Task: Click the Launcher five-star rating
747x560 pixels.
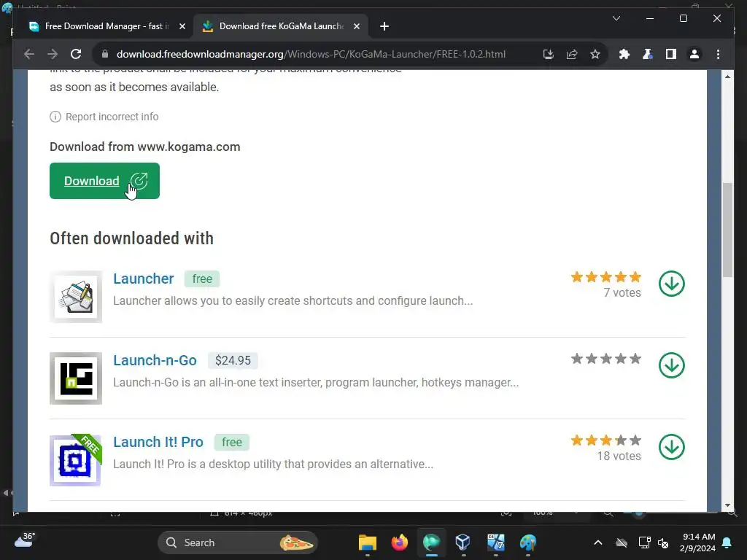Action: pyautogui.click(x=606, y=277)
